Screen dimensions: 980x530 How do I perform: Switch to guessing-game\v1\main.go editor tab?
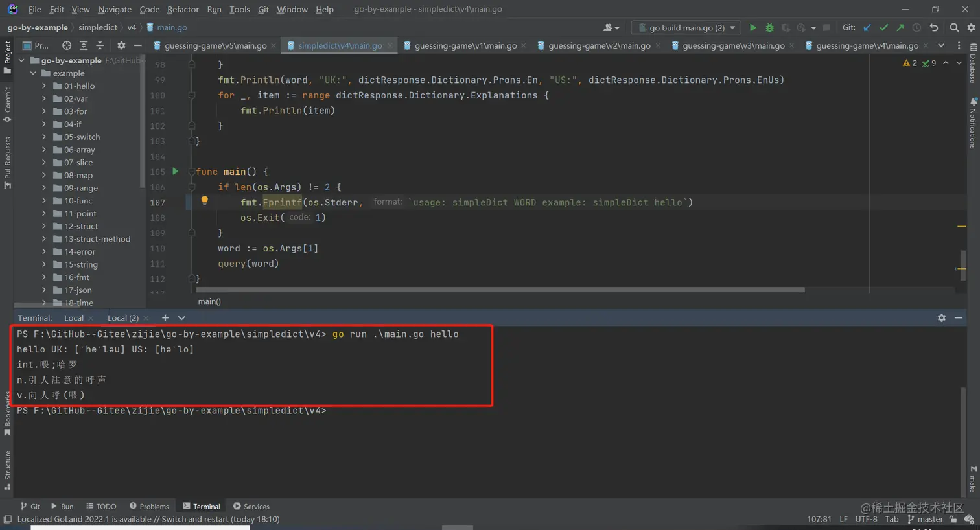tap(465, 45)
